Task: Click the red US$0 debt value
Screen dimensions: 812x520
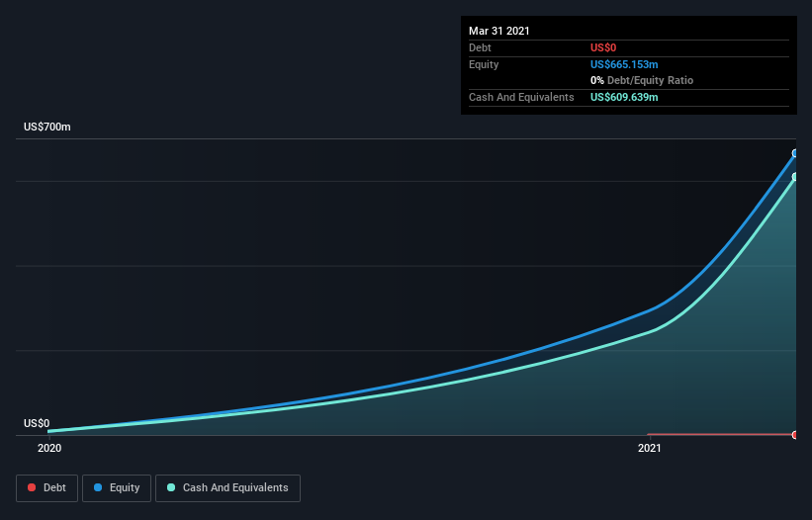Action: [x=603, y=47]
